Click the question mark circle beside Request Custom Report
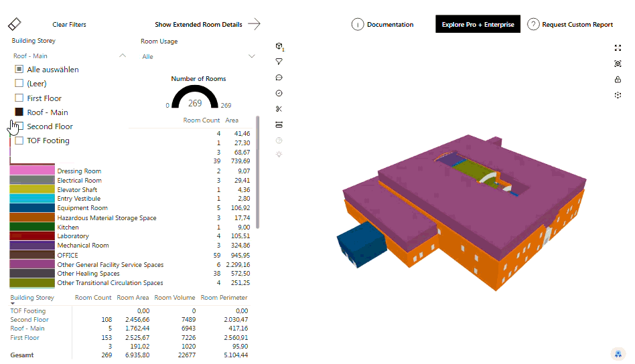Viewport: 635px width, 364px height. coord(533,24)
